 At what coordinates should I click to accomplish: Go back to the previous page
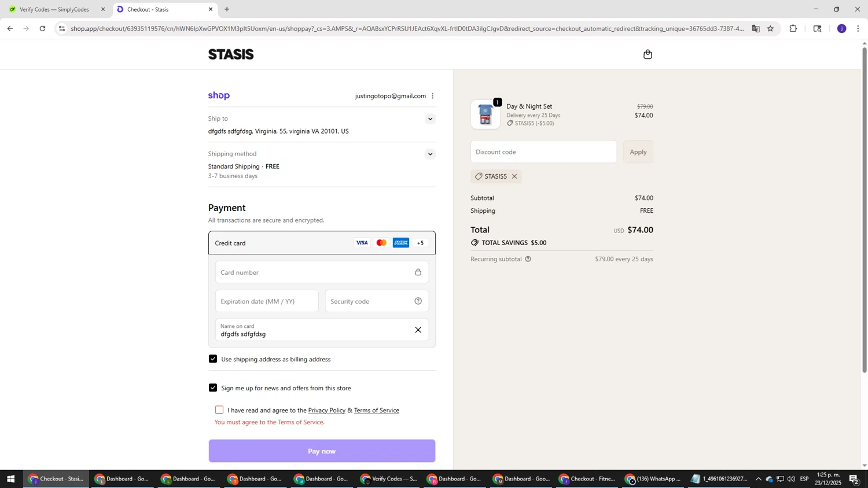(10, 28)
